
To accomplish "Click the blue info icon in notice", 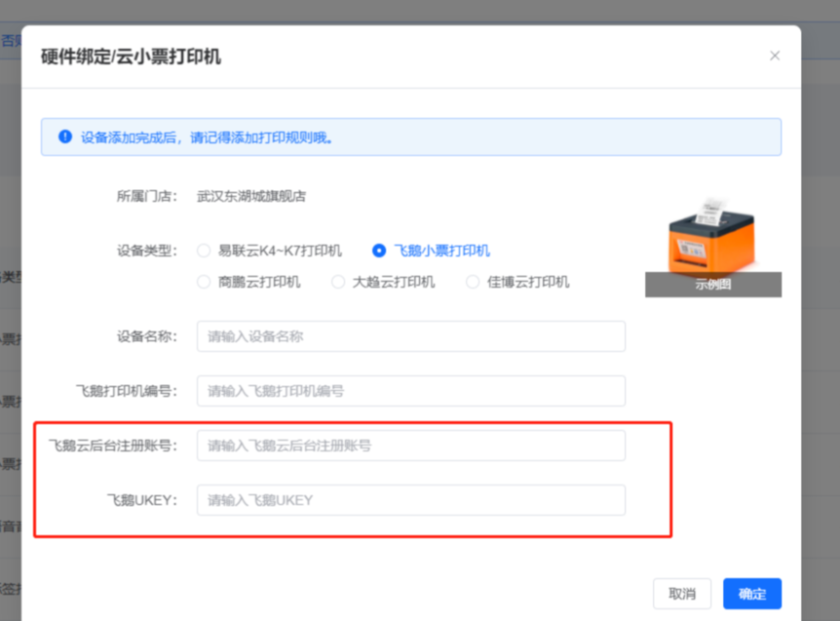I will [x=65, y=136].
